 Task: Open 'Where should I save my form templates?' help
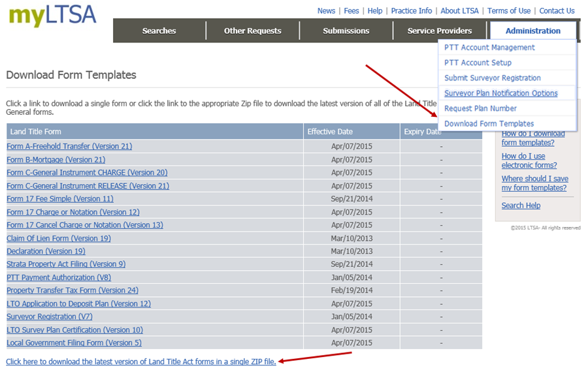(534, 183)
